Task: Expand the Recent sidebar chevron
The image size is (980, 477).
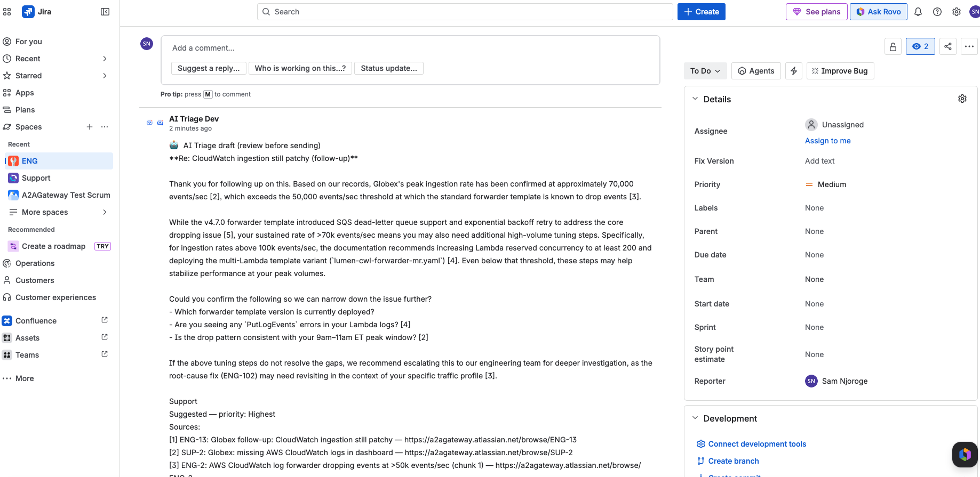Action: point(105,59)
